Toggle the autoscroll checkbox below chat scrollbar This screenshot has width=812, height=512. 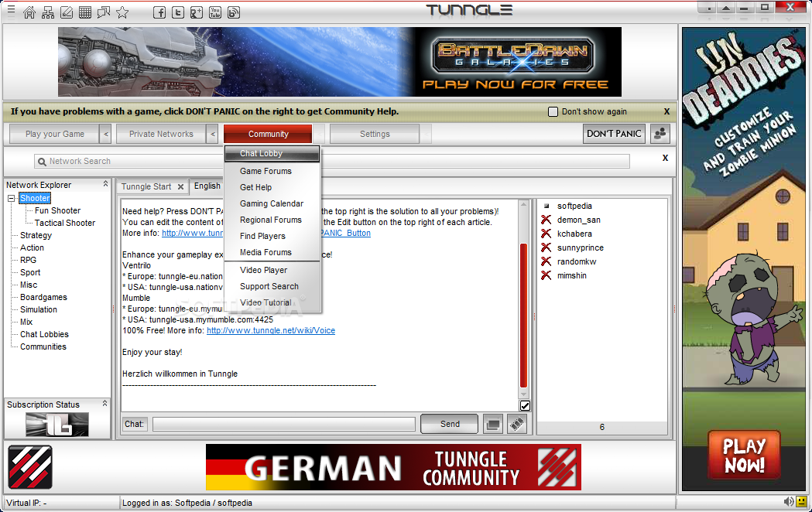click(525, 406)
